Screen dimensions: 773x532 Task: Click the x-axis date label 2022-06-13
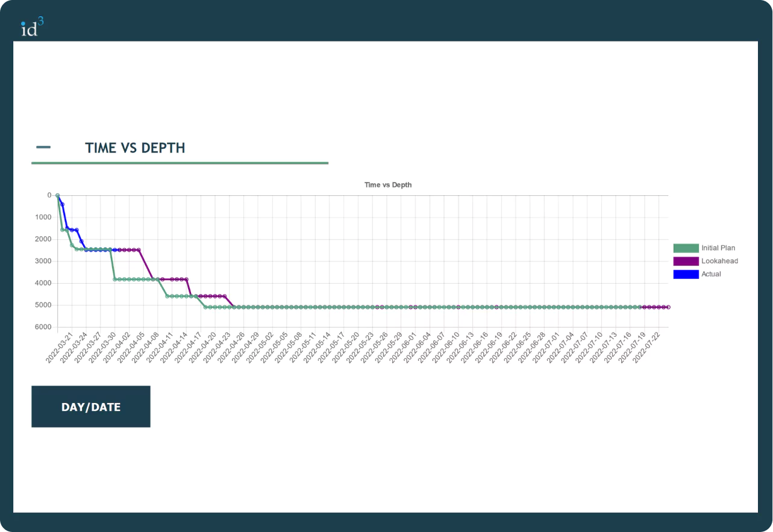pyautogui.click(x=459, y=346)
